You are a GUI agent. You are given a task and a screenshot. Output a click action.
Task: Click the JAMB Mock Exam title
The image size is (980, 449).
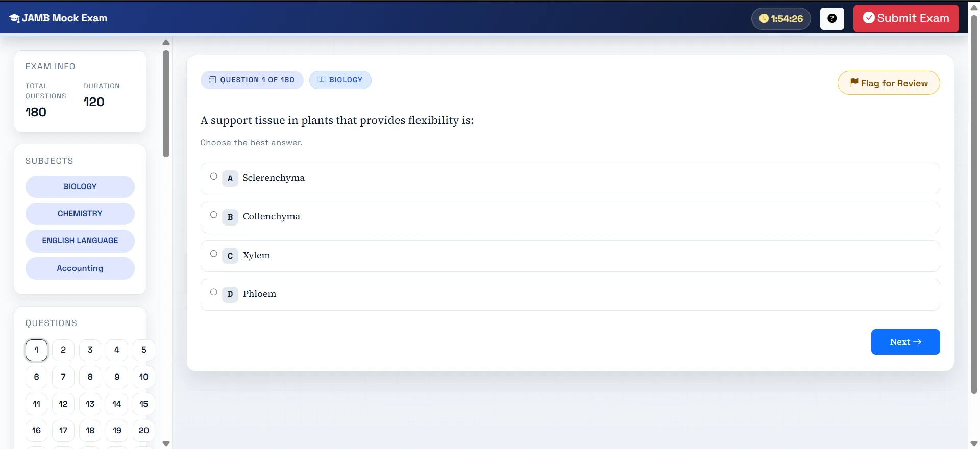pyautogui.click(x=65, y=18)
